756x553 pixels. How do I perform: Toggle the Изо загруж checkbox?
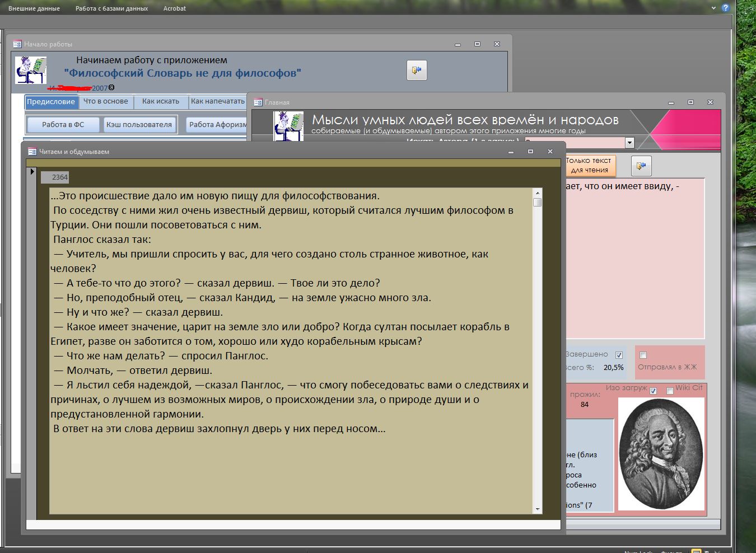pyautogui.click(x=653, y=391)
